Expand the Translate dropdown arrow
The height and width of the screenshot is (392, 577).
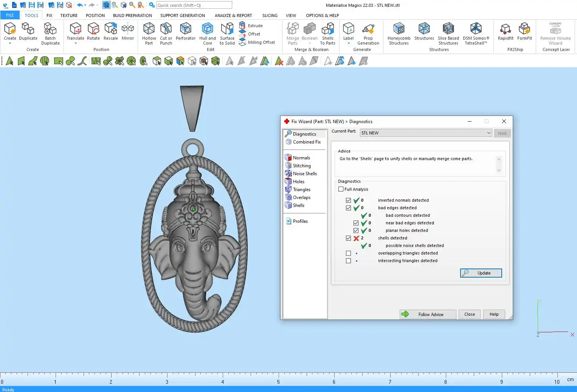click(76, 43)
